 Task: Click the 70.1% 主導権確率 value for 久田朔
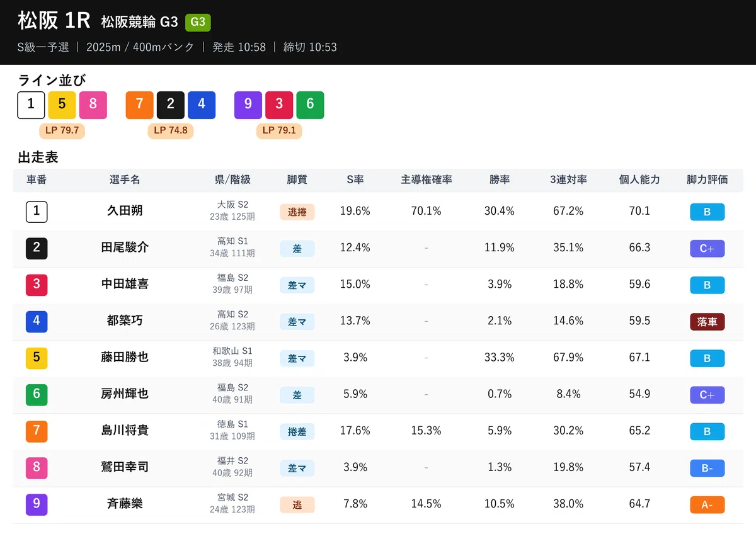(x=427, y=211)
